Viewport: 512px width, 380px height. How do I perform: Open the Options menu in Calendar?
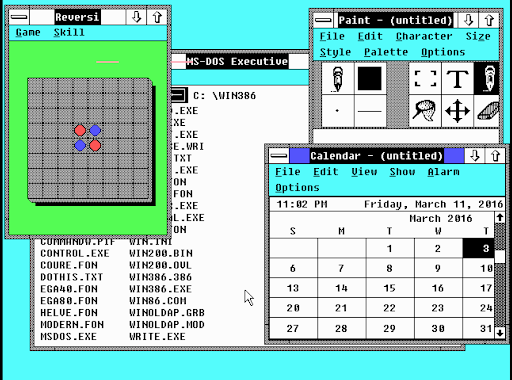[x=297, y=188]
